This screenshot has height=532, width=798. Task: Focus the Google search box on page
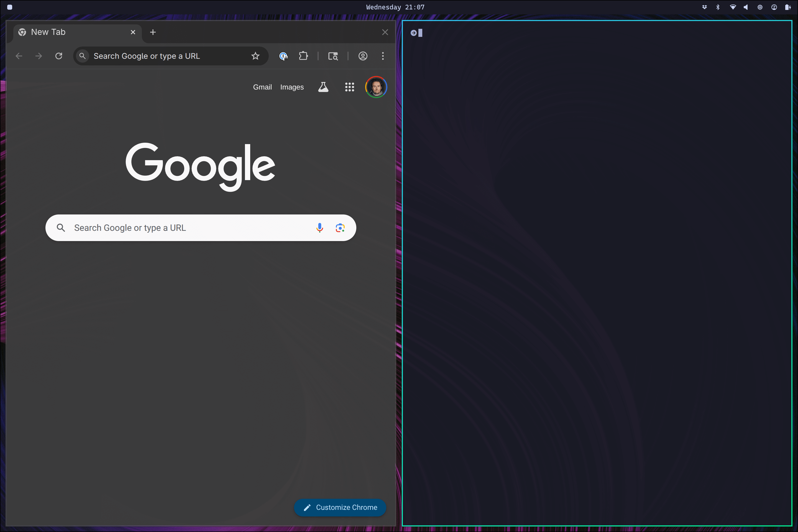(201, 228)
